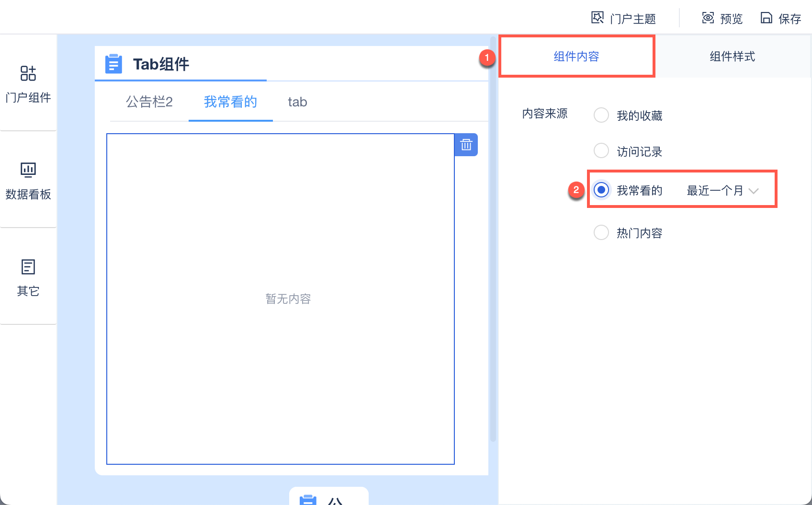Select the 热门内容 radio button
Viewport: 812px width, 505px height.
coord(601,232)
